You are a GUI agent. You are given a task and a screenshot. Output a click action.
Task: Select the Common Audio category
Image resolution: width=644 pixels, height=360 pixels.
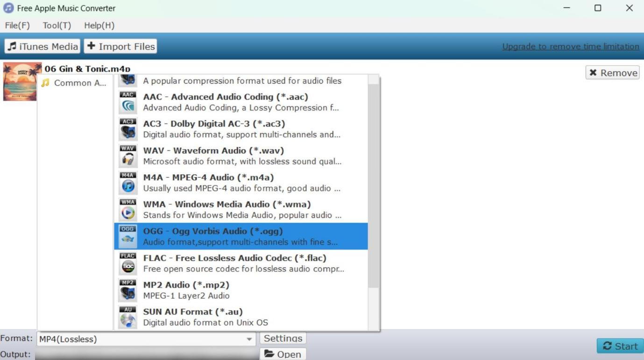pos(75,83)
